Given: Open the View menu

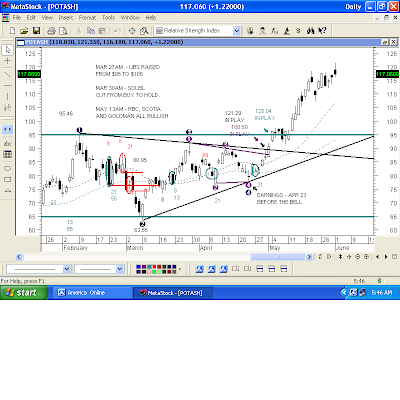Looking at the screenshot, I should point(47,18).
